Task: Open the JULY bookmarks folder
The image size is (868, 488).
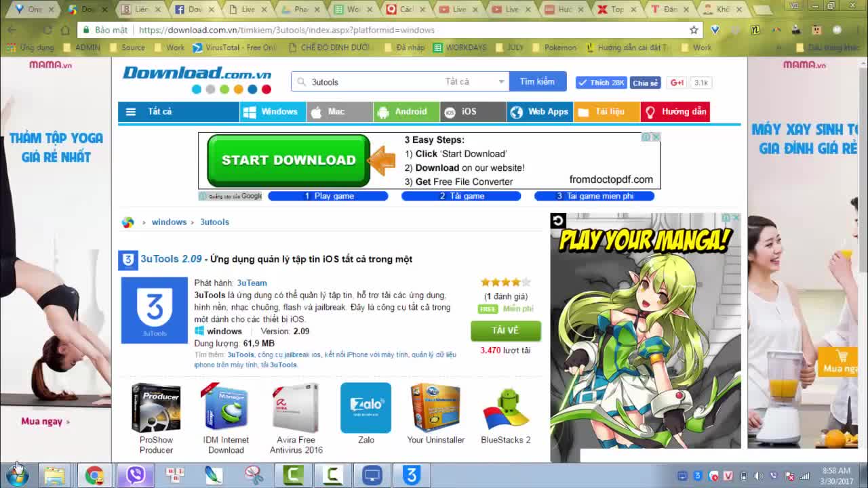Action: [x=509, y=47]
